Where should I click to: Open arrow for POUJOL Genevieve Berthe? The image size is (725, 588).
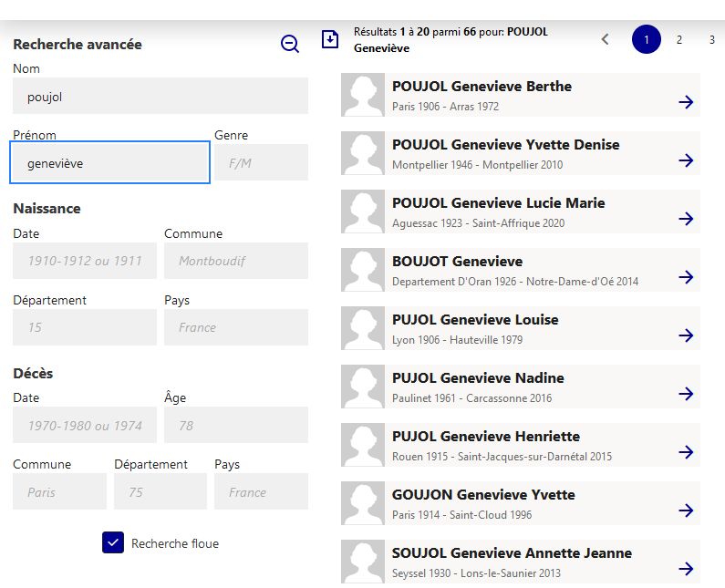tap(686, 102)
